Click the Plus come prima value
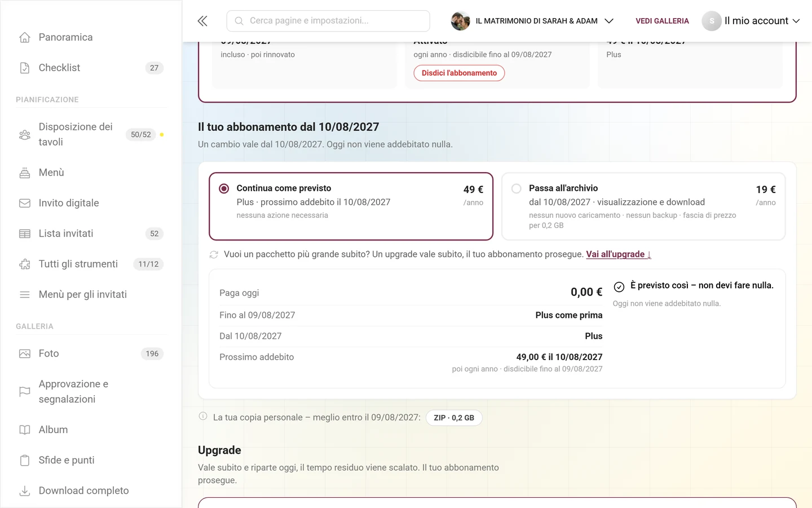This screenshot has height=508, width=812. coord(569,316)
